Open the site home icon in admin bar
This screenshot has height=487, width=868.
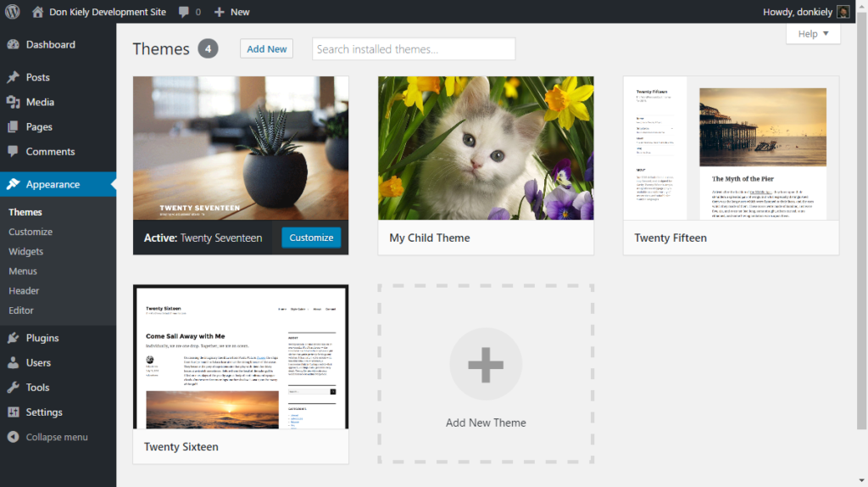(x=37, y=12)
